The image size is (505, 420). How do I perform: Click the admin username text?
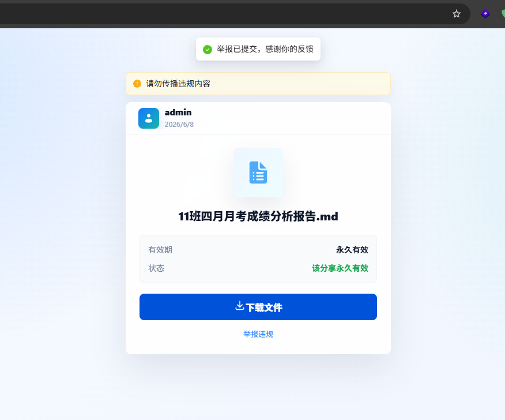[178, 112]
